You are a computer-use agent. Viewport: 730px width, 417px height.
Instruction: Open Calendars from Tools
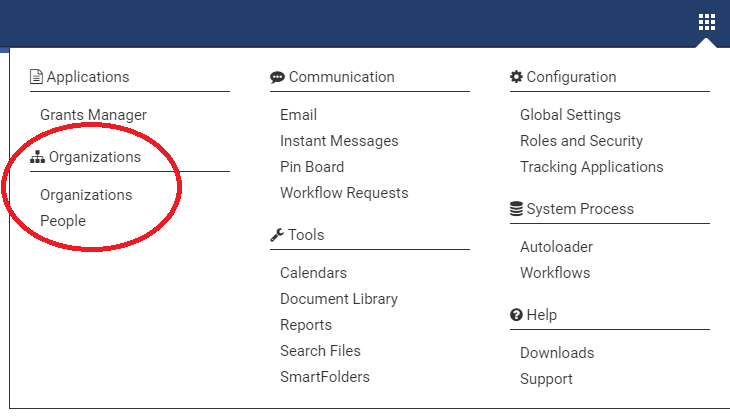tap(313, 273)
